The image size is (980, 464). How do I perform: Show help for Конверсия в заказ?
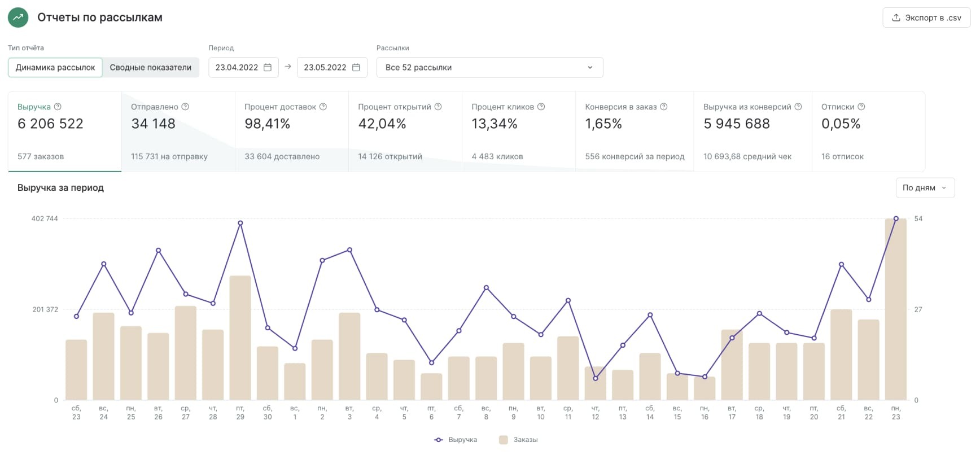point(664,107)
